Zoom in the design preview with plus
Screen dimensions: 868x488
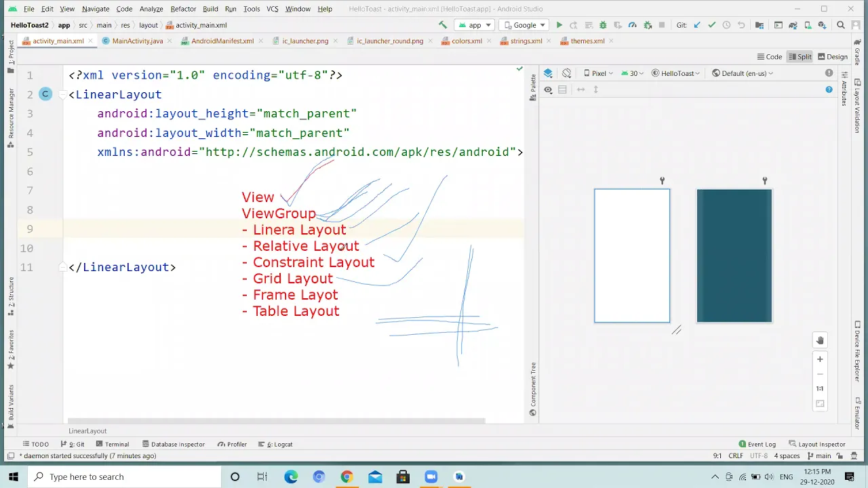(x=820, y=359)
